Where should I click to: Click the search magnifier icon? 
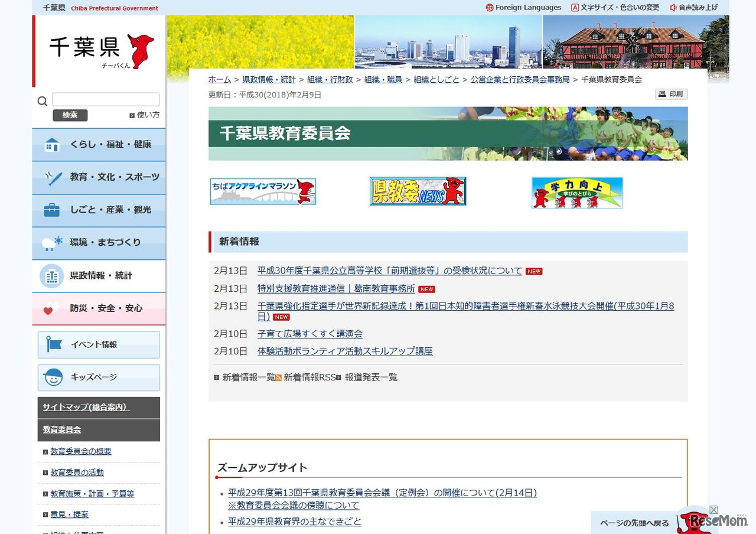42,101
